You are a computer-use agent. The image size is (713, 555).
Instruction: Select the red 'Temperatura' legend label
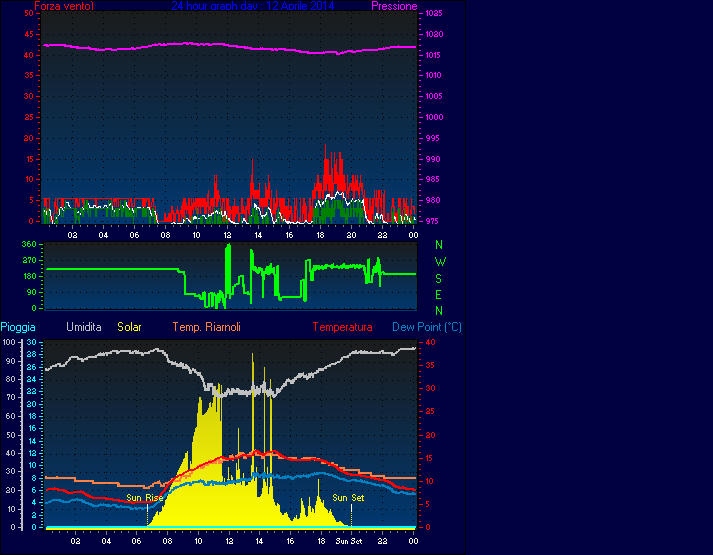tap(342, 327)
